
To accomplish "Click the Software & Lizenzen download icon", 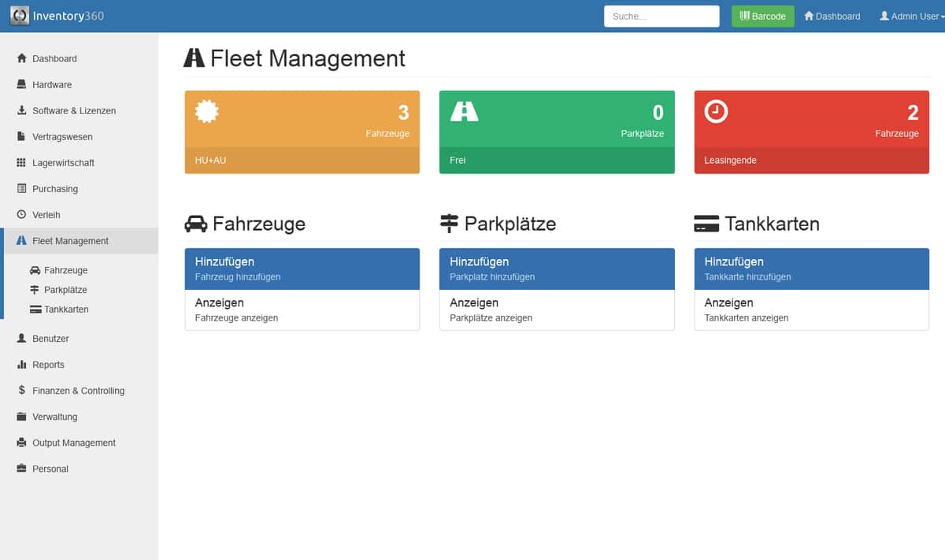I will (20, 110).
